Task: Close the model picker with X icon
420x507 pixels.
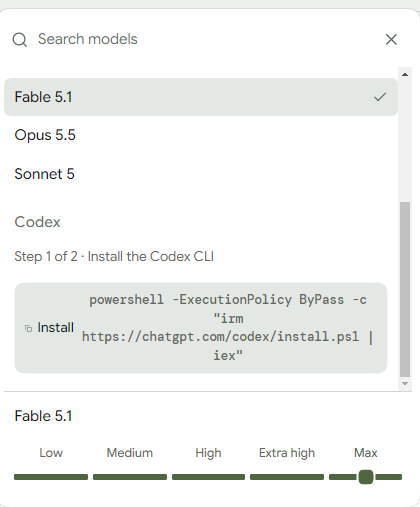Action: 391,39
